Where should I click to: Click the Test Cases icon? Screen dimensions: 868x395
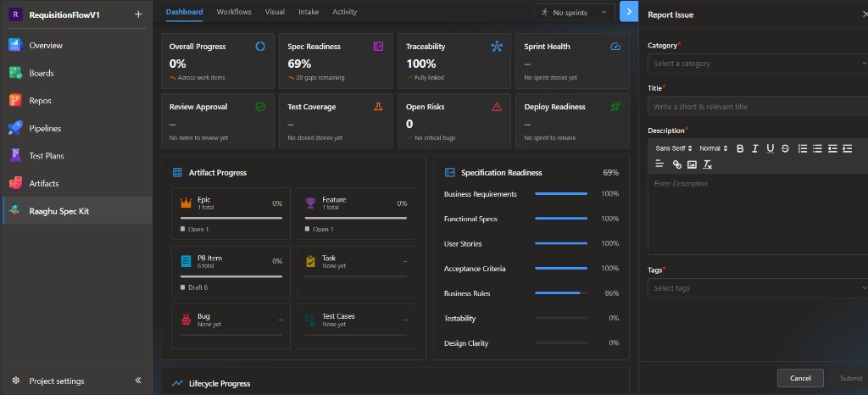[310, 320]
